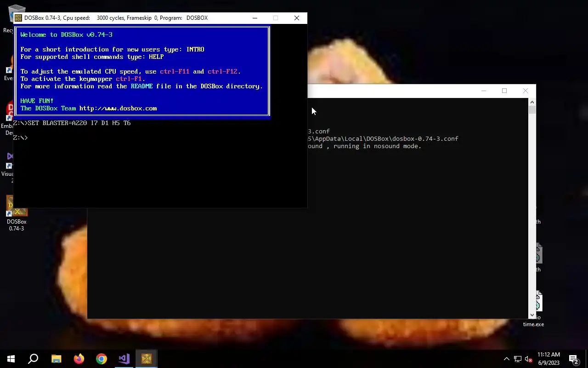The width and height of the screenshot is (588, 368).
Task: Open the DOSBox 0.74-3 desktop shortcut
Action: (x=17, y=213)
